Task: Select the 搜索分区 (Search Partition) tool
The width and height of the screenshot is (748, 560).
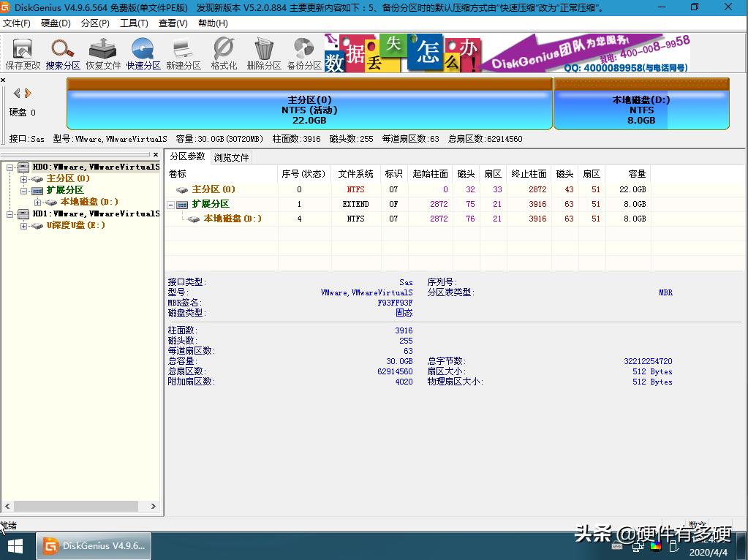Action: coord(62,51)
